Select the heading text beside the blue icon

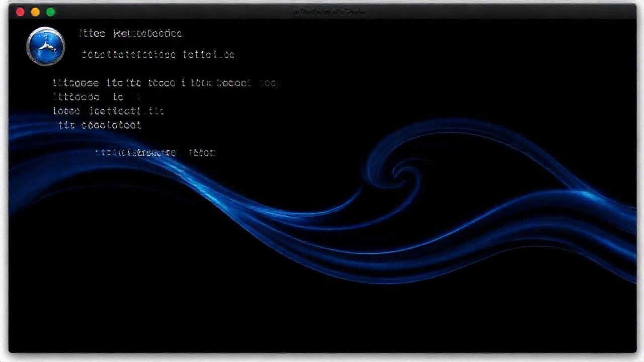(131, 34)
